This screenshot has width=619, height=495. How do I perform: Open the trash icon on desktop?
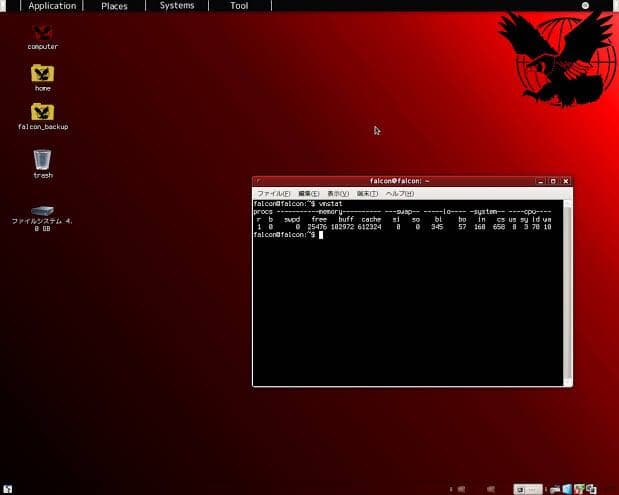click(x=42, y=160)
